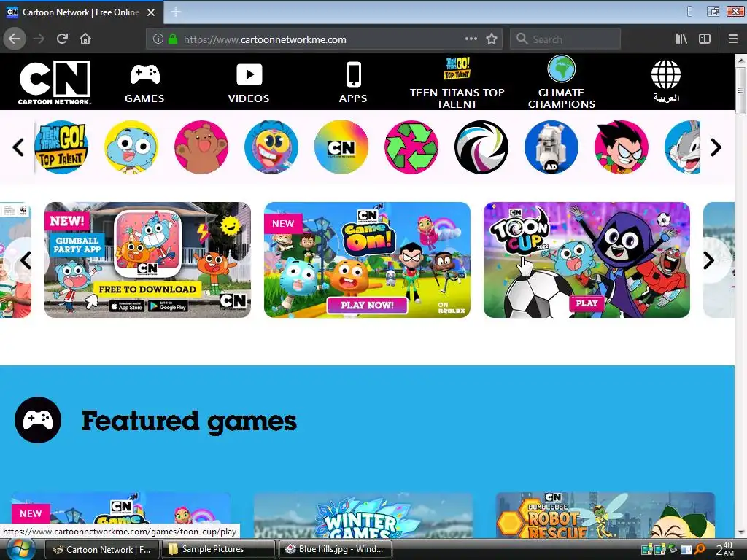
Task: Click the page vertical scrollbar thumb
Action: [741, 90]
